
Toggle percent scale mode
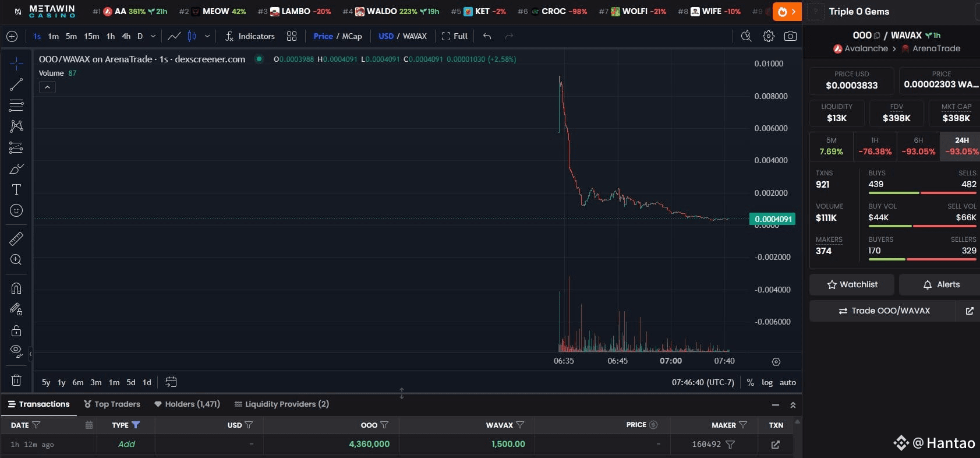tap(750, 382)
